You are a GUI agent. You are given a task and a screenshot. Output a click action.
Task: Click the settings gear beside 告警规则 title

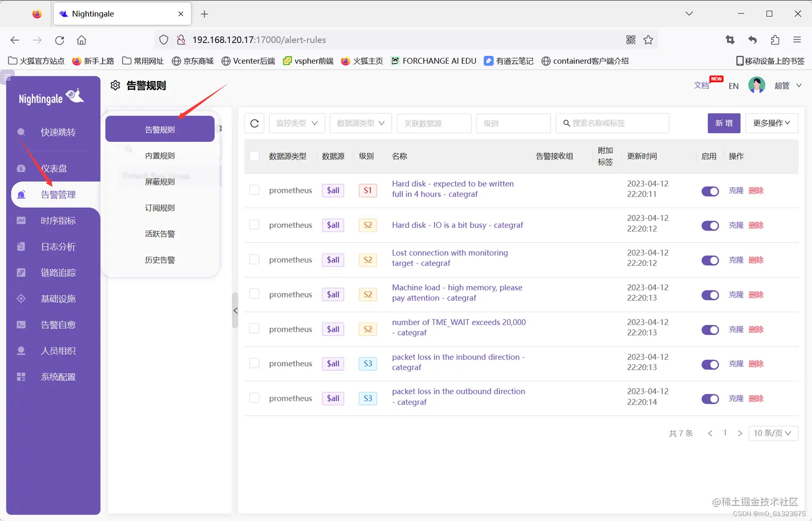click(x=115, y=85)
